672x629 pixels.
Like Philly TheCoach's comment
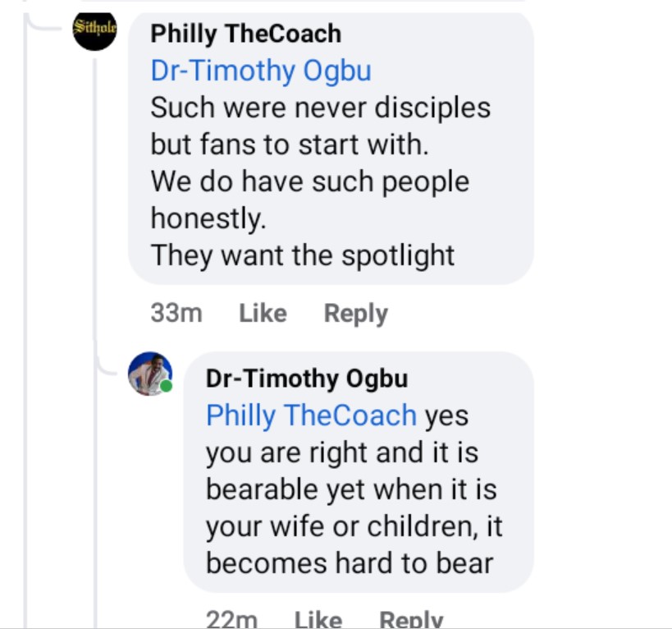tap(263, 313)
